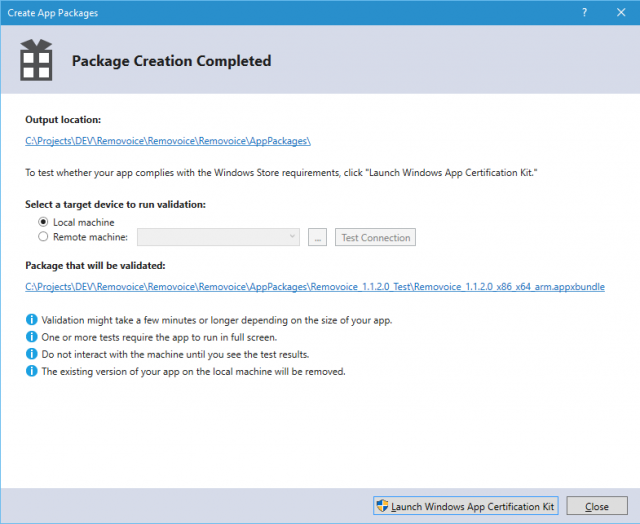
Task: Click the 'Package that will be validated:' label
Action: (x=95, y=266)
